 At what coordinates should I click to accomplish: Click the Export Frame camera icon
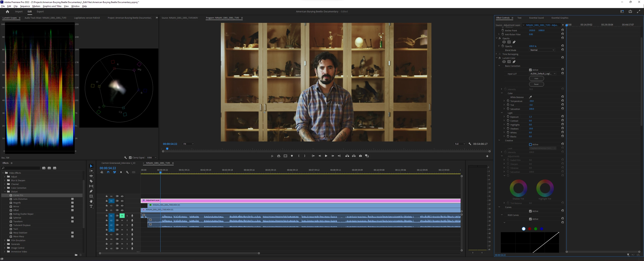click(x=360, y=156)
